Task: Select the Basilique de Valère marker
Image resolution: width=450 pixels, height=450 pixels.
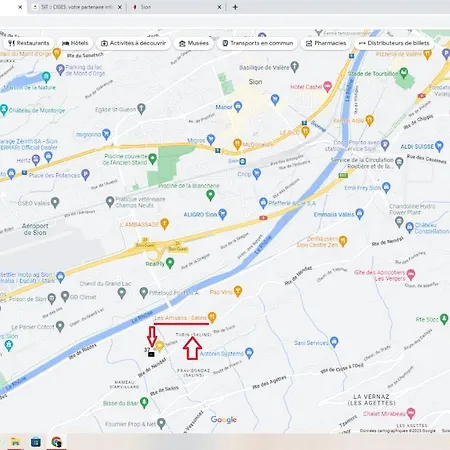Action: click(294, 67)
